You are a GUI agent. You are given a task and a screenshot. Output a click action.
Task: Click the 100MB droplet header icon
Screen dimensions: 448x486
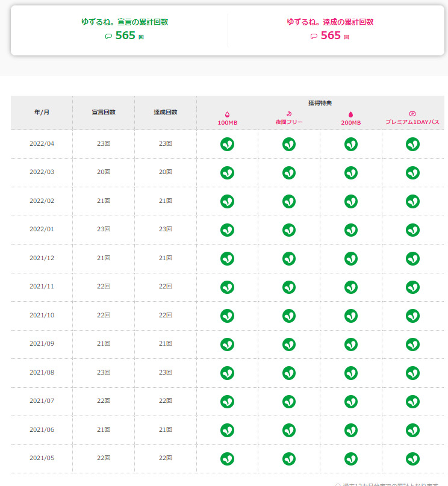tap(227, 114)
